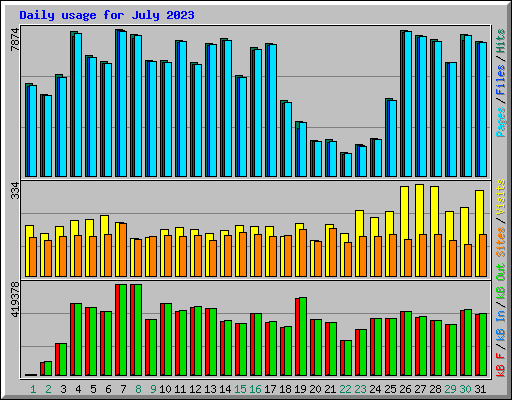This screenshot has height=400, width=512.
Task: Select the 334 visits axis value
Action: (x=15, y=191)
